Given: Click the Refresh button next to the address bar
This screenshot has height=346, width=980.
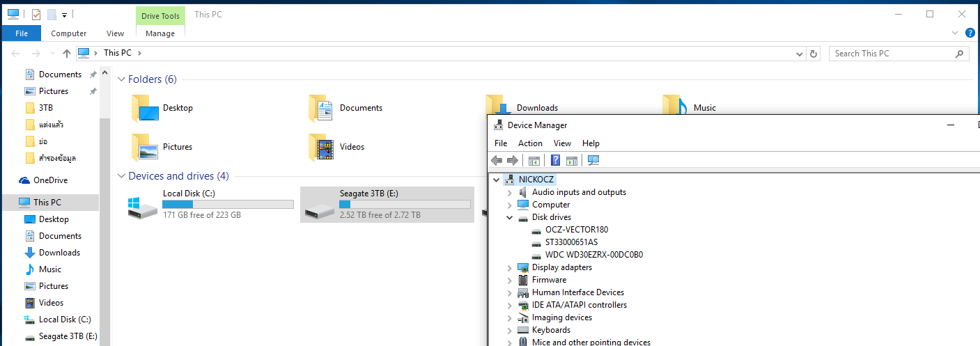Looking at the screenshot, I should click(x=814, y=54).
